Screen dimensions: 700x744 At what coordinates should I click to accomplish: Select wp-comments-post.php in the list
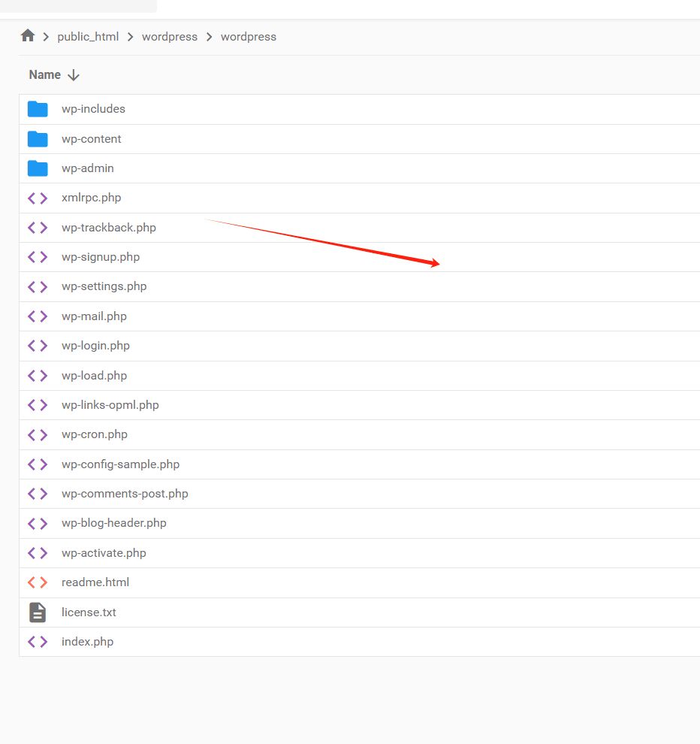coord(125,494)
